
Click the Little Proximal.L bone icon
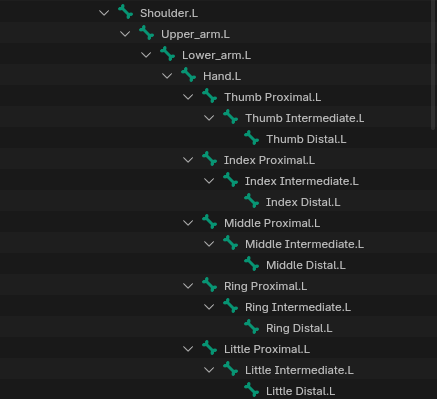point(209,348)
